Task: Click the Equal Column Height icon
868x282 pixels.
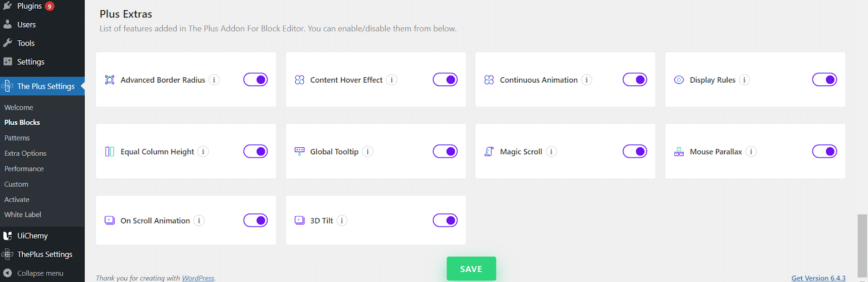Action: click(x=110, y=152)
